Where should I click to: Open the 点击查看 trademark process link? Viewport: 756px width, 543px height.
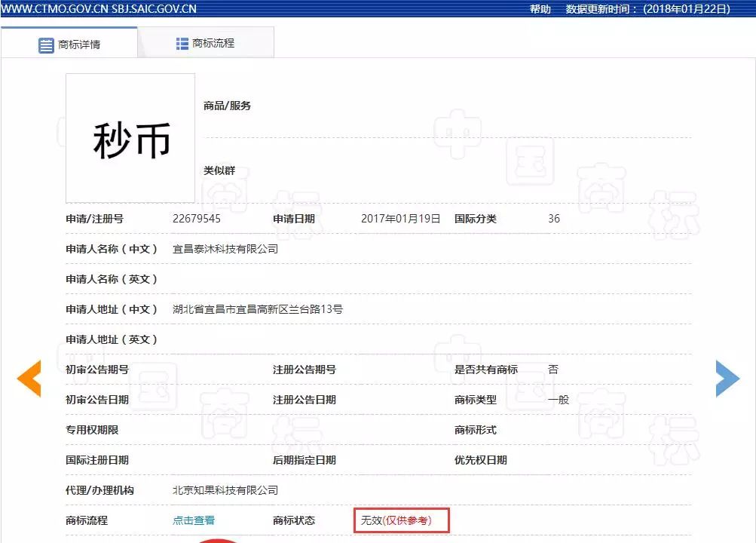[194, 520]
